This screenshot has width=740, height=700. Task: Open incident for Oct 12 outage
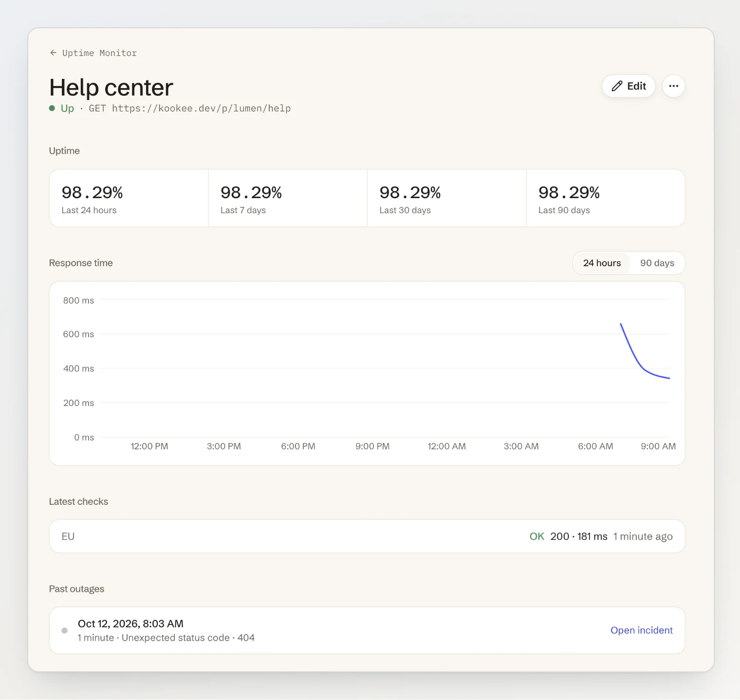click(642, 630)
